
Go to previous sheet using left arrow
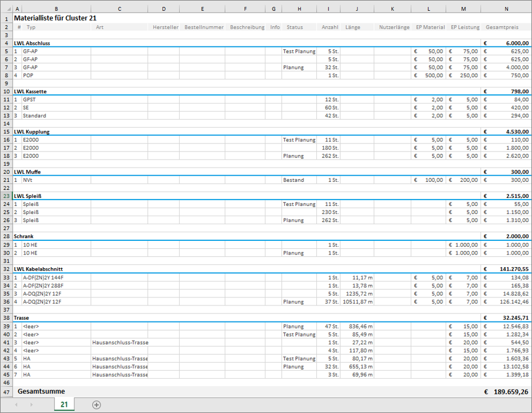(x=16, y=404)
